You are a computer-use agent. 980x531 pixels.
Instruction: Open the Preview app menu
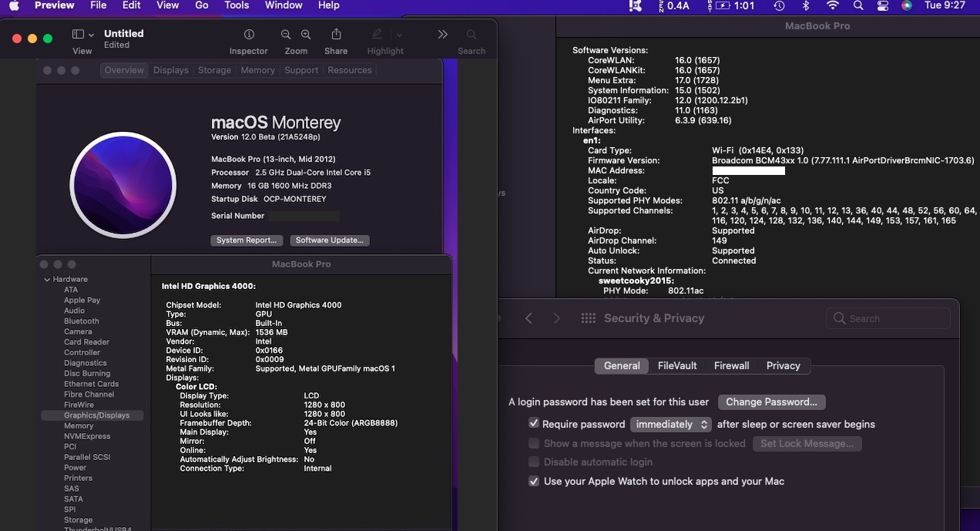(55, 5)
